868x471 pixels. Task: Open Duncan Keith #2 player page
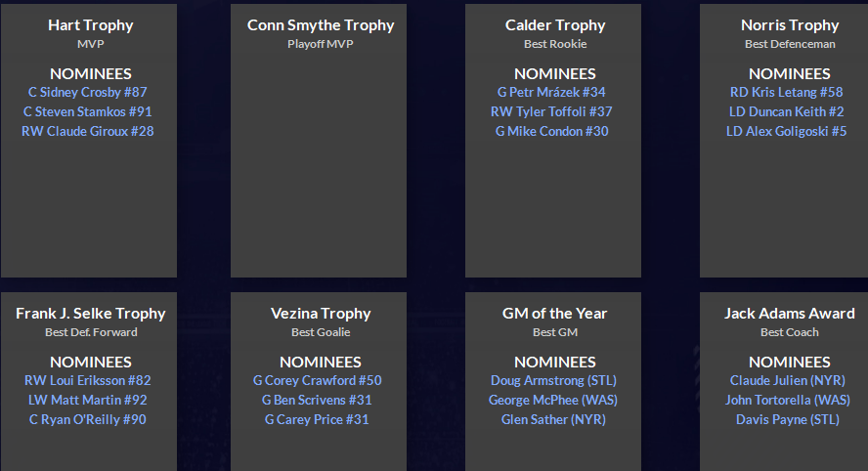pyautogui.click(x=786, y=111)
